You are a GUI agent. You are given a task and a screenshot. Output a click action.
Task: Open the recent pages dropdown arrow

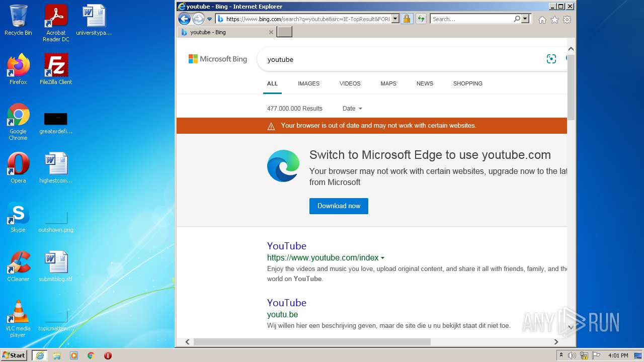(210, 19)
